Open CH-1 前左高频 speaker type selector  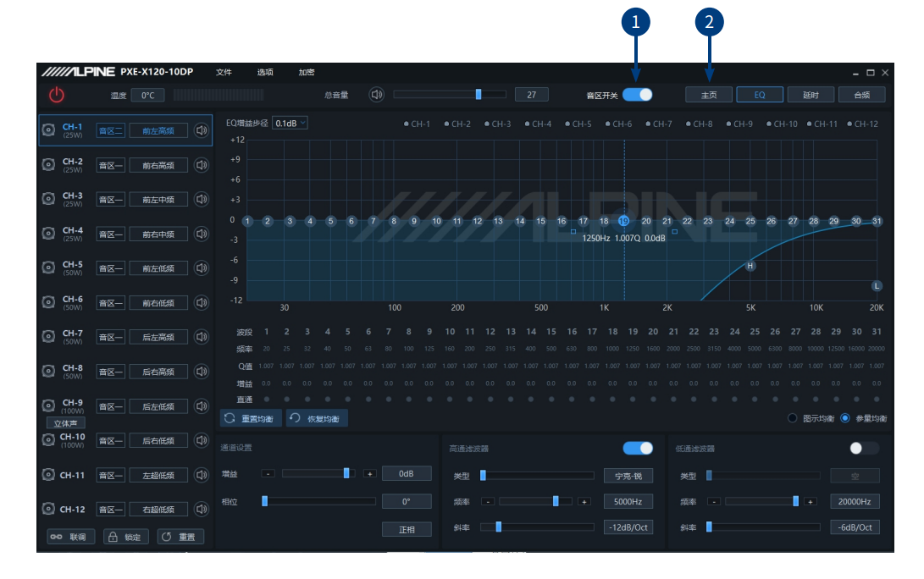click(x=158, y=130)
